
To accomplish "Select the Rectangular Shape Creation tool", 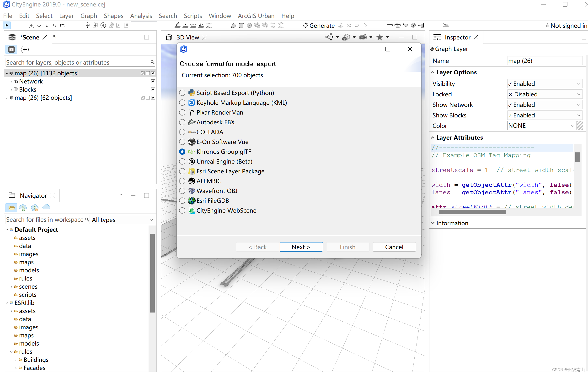I will [241, 25].
